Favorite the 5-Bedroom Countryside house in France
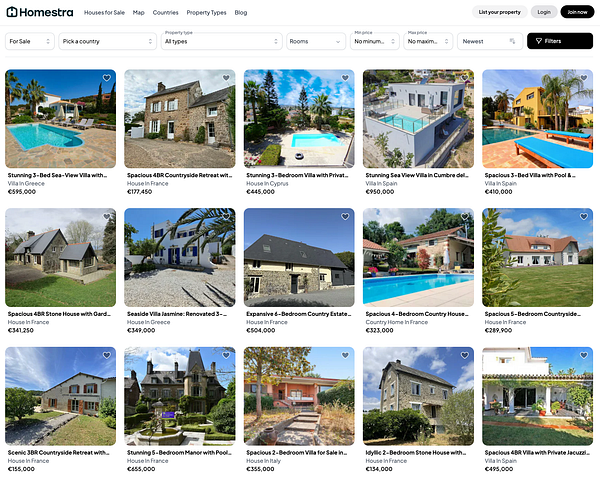 point(584,217)
